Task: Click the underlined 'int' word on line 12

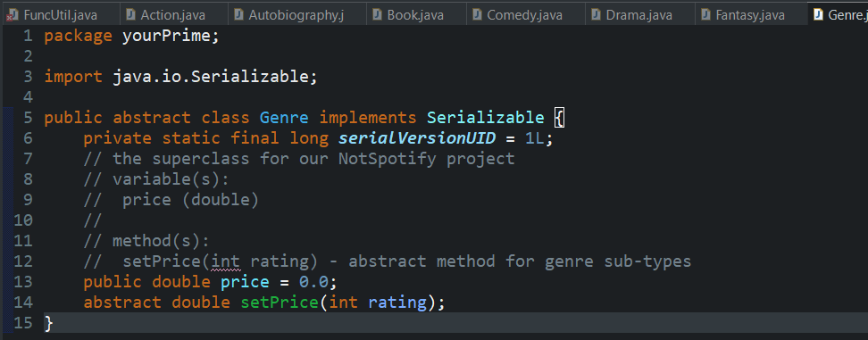Action: point(226,261)
